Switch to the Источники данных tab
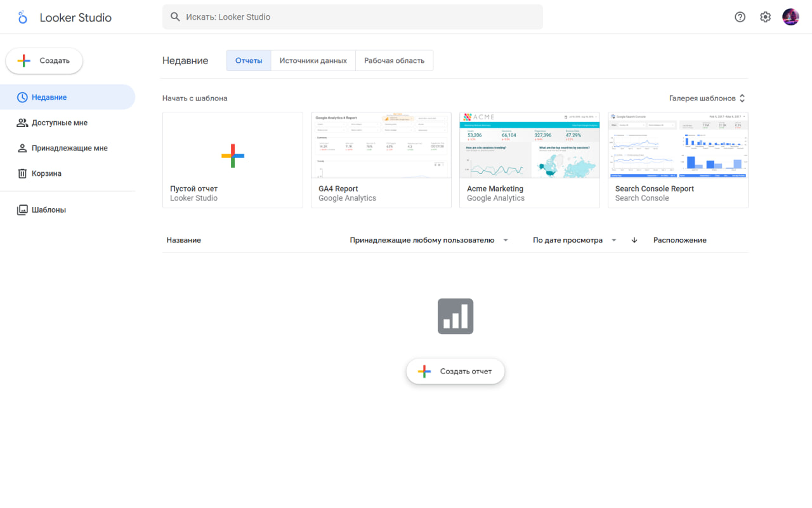 (x=313, y=61)
